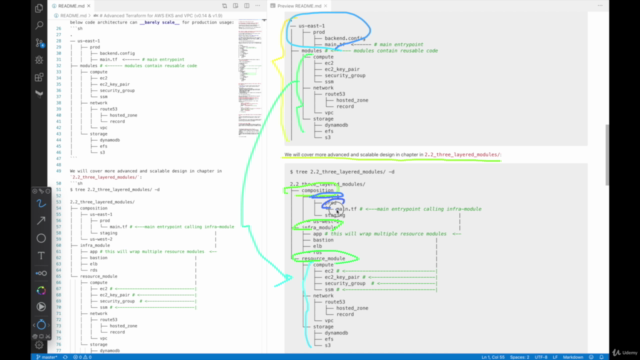
Task: Close the README.md editor tab
Action: click(x=89, y=6)
